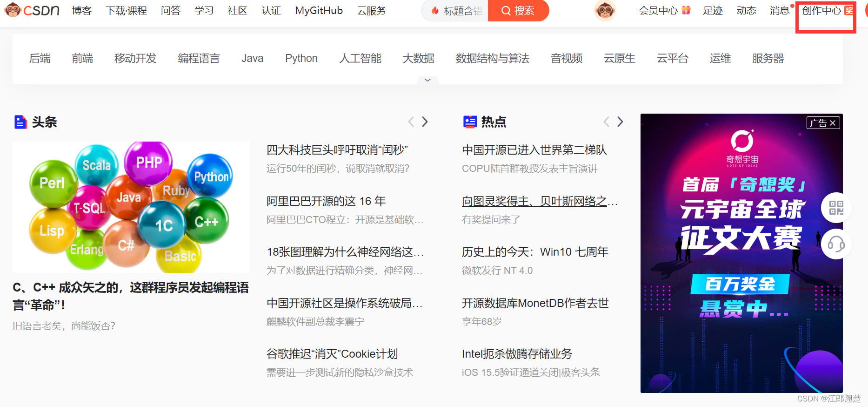
Task: Open 动态 in the header
Action: [746, 11]
